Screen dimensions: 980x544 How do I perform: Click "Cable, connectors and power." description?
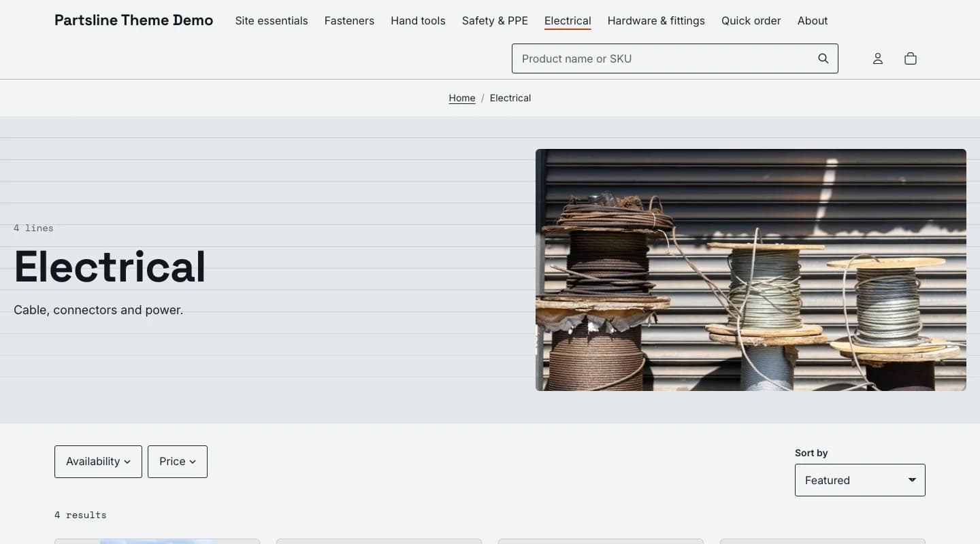tap(99, 310)
